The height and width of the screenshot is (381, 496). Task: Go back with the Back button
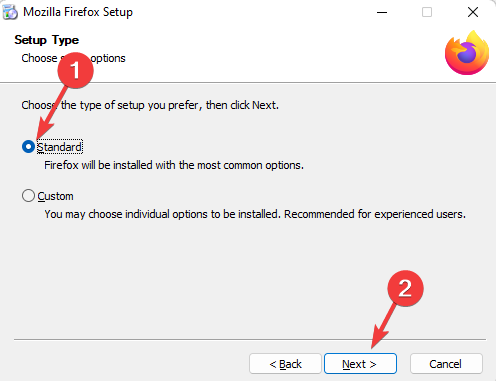(x=285, y=364)
